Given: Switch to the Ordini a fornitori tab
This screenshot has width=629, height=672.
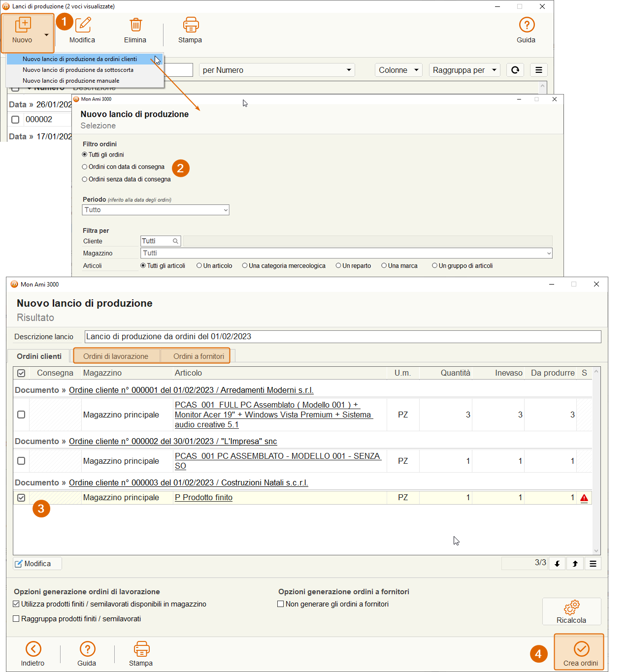Looking at the screenshot, I should click(x=199, y=356).
